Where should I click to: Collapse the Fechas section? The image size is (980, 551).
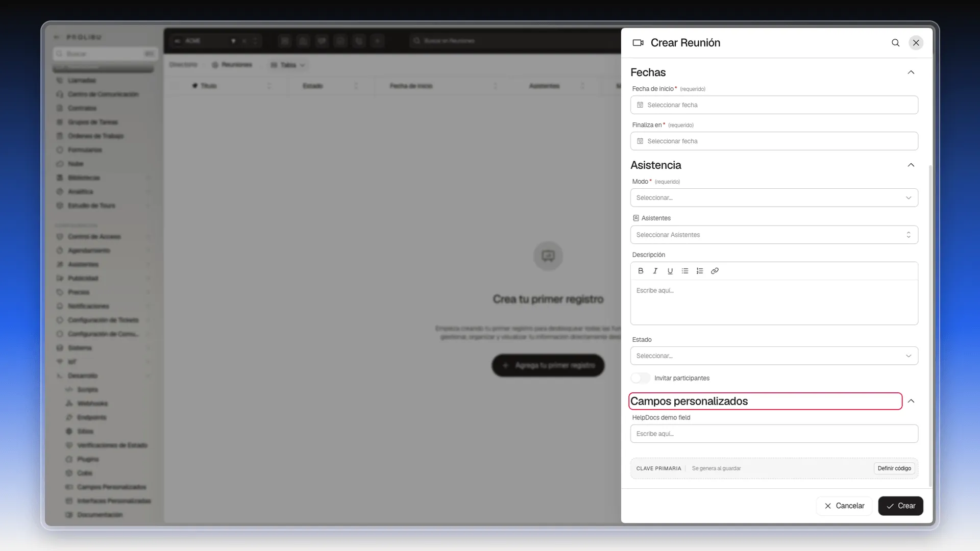911,72
